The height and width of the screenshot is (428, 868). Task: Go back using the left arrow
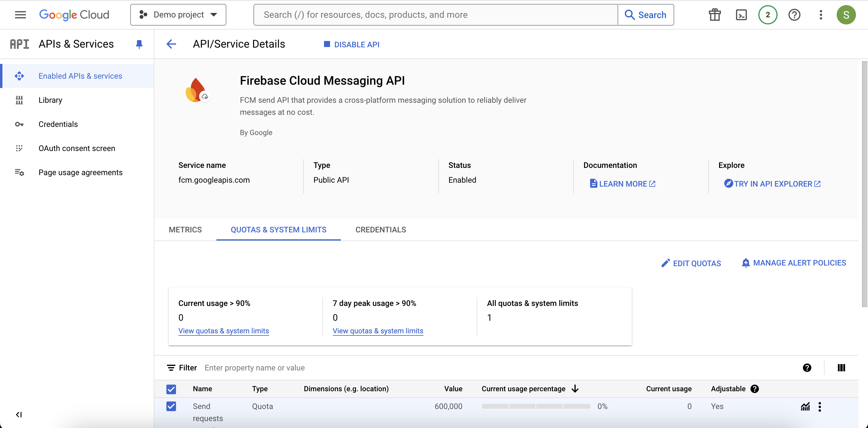(x=171, y=44)
